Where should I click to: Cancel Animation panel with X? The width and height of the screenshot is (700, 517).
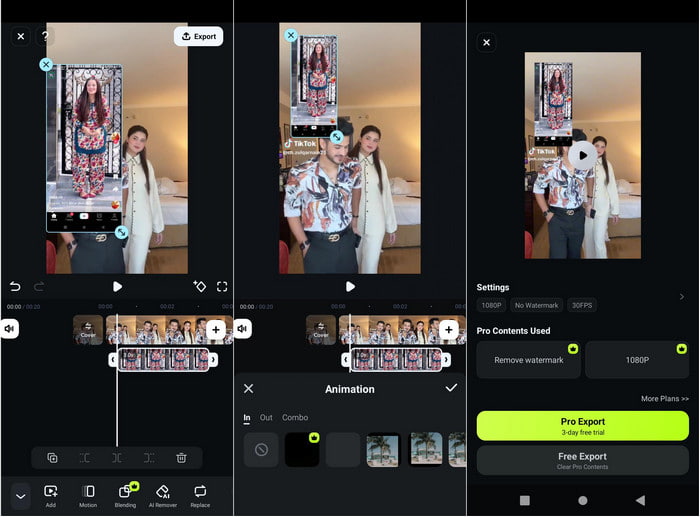click(249, 389)
